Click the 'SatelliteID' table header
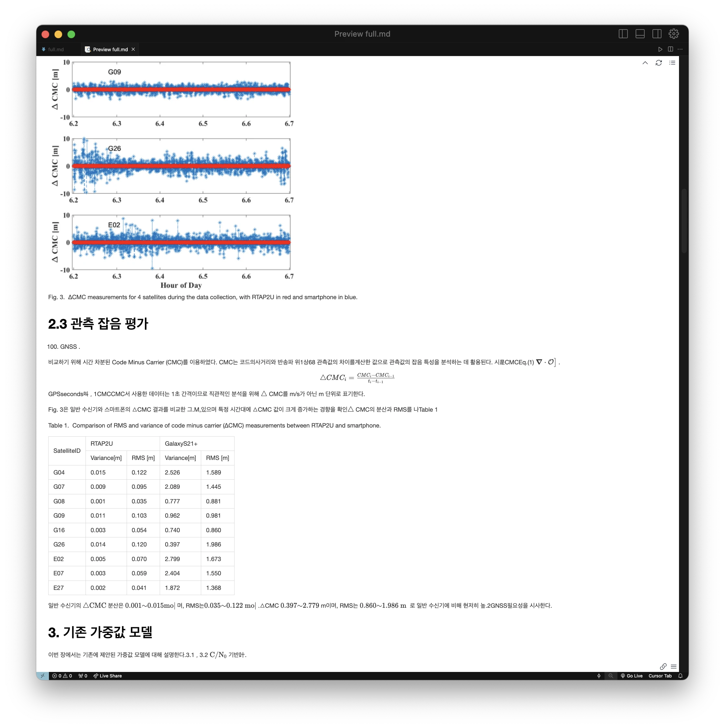725x728 pixels. coord(67,451)
